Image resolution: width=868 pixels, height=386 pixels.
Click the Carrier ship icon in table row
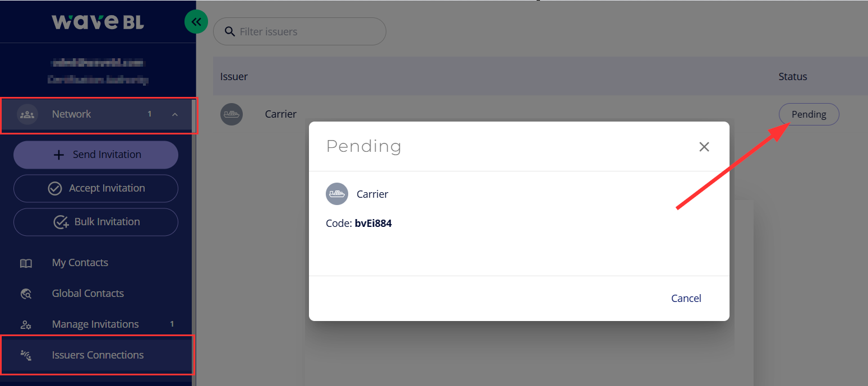(231, 114)
